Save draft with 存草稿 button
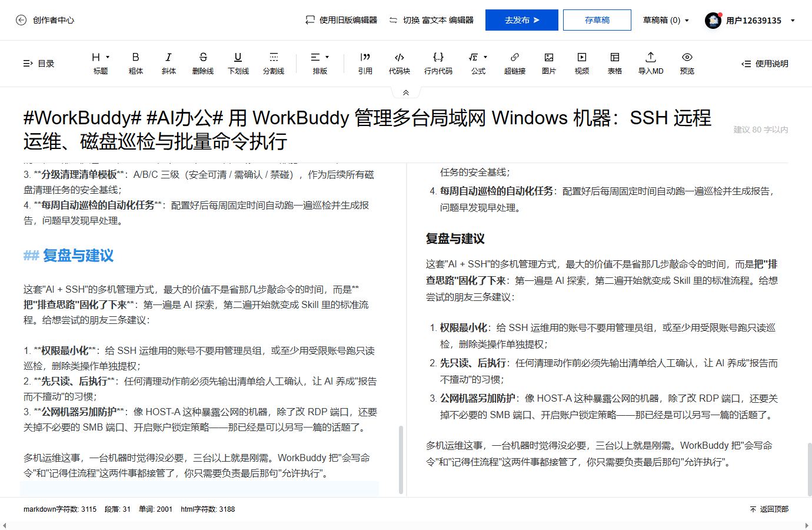Viewport: 812px width, 530px height. pos(597,20)
